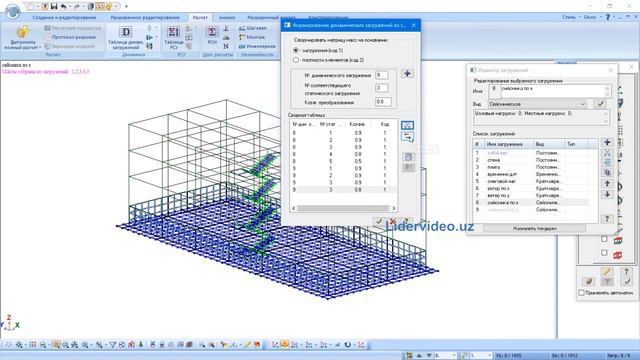Select highlighted last row in Сводная таблица
The width and height of the screenshot is (640, 360).
pyautogui.click(x=343, y=190)
